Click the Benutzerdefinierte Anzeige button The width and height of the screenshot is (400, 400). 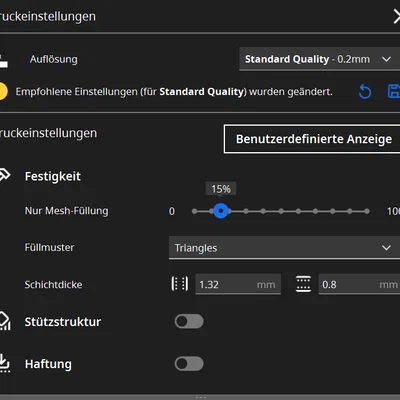[312, 139]
